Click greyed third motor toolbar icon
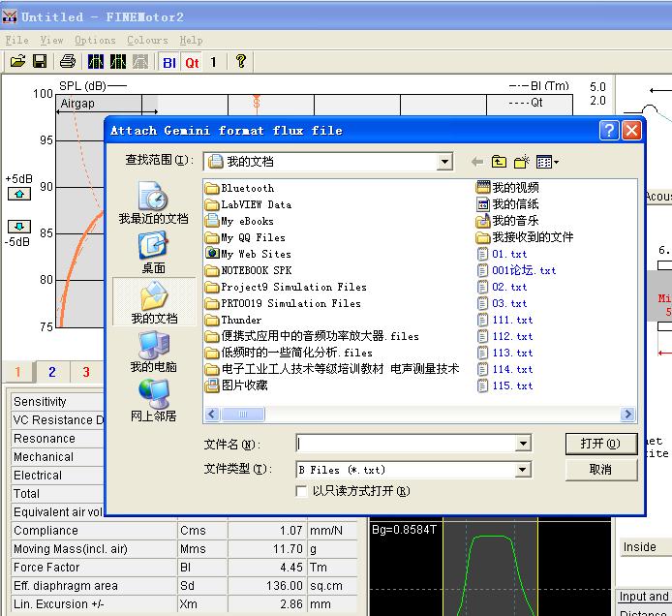The height and width of the screenshot is (616, 672). [x=140, y=62]
